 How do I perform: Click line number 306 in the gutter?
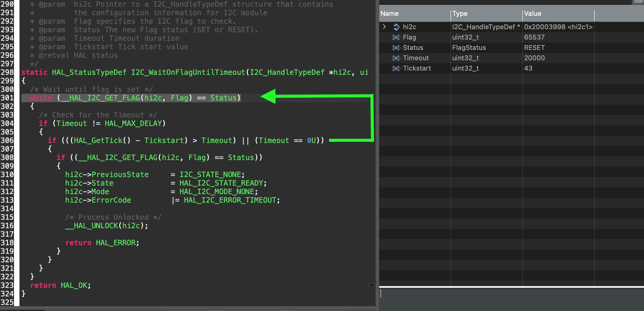click(7, 141)
